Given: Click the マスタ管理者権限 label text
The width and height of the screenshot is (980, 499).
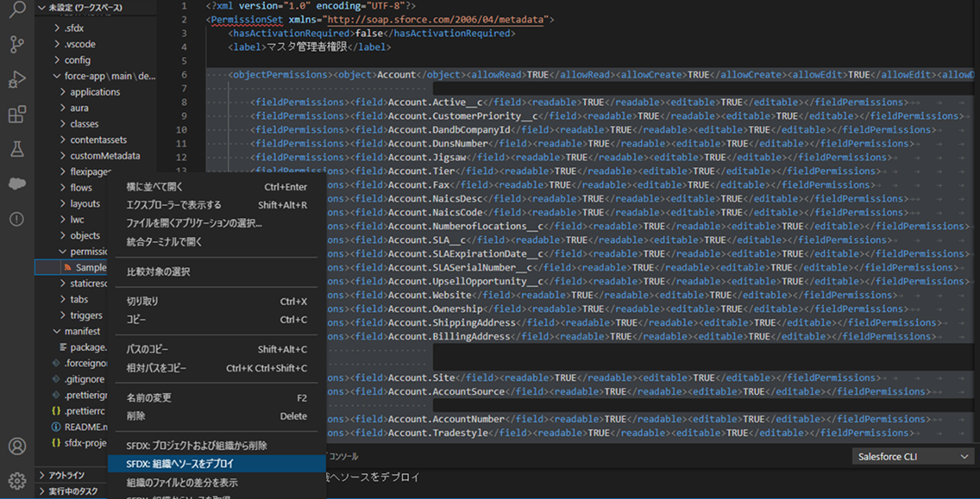Looking at the screenshot, I should (307, 47).
